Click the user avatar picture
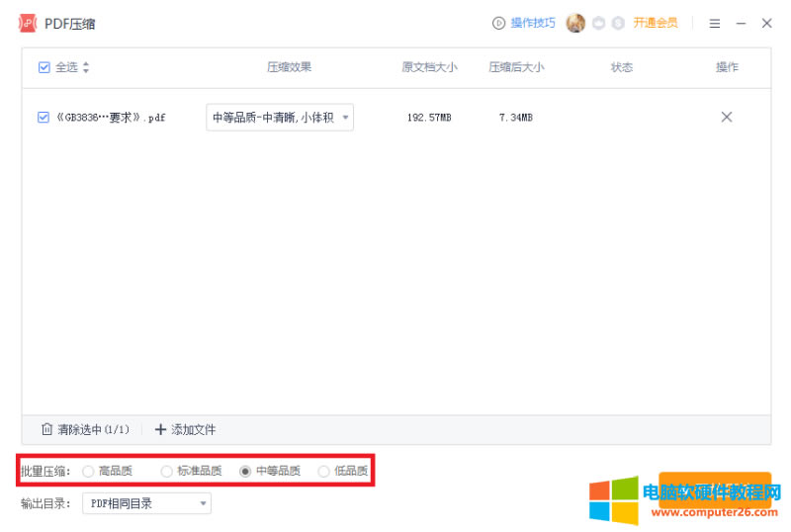The image size is (791, 532). pos(575,23)
